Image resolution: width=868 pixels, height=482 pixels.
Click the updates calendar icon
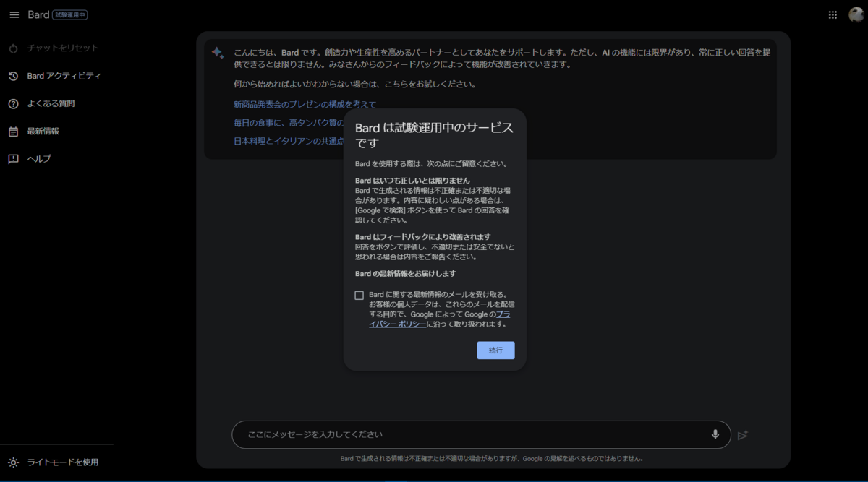point(13,132)
